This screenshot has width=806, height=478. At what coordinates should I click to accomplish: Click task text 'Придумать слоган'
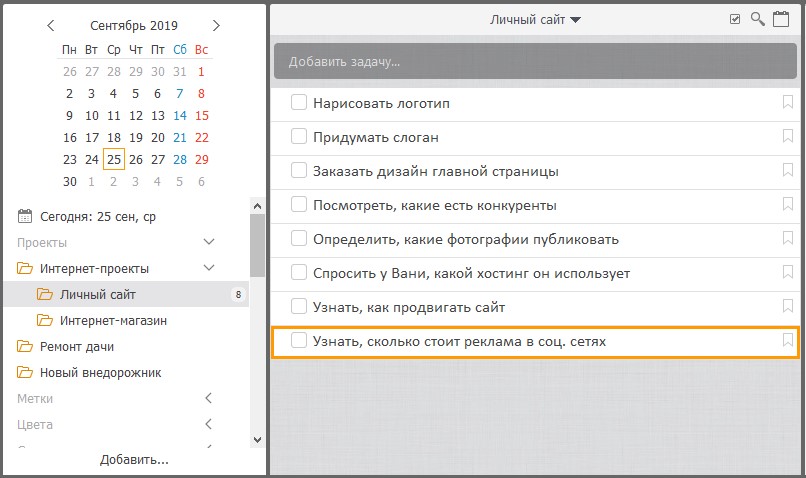click(x=376, y=137)
